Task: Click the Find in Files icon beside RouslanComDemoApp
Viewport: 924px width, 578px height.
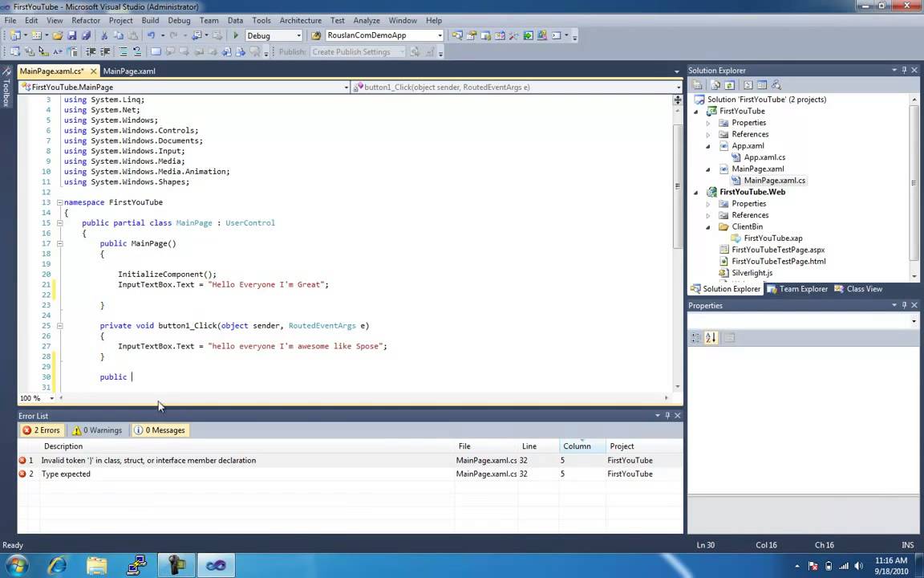Action: [x=316, y=35]
